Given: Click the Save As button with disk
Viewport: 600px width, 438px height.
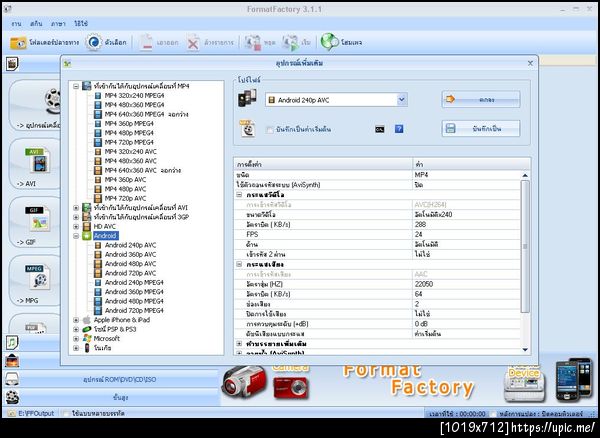Looking at the screenshot, I should coord(481,129).
